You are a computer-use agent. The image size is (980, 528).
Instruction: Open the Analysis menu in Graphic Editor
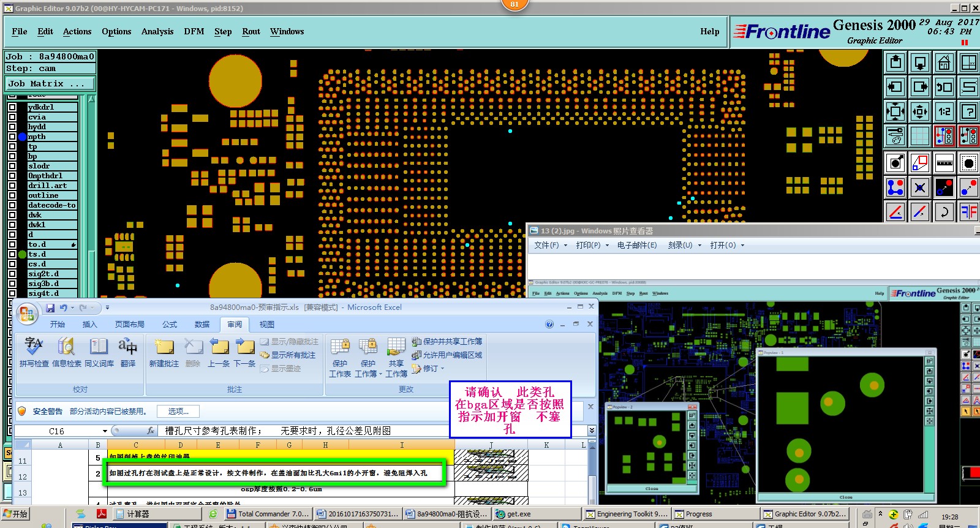coord(157,31)
